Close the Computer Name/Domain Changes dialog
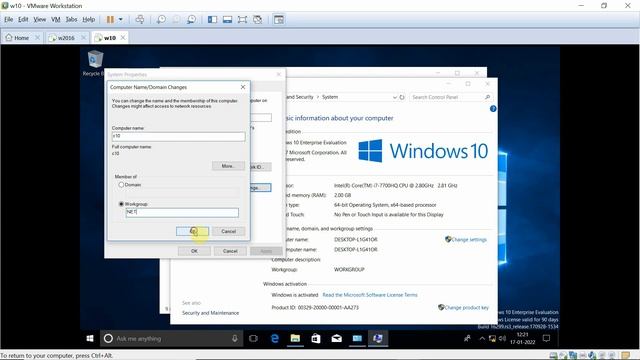 (x=243, y=87)
